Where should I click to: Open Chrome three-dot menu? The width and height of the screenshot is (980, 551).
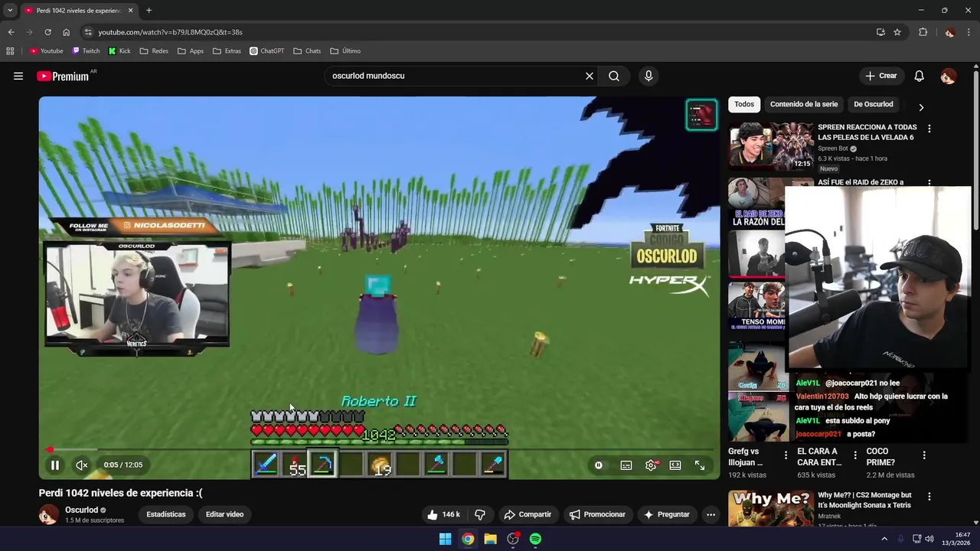tap(969, 32)
